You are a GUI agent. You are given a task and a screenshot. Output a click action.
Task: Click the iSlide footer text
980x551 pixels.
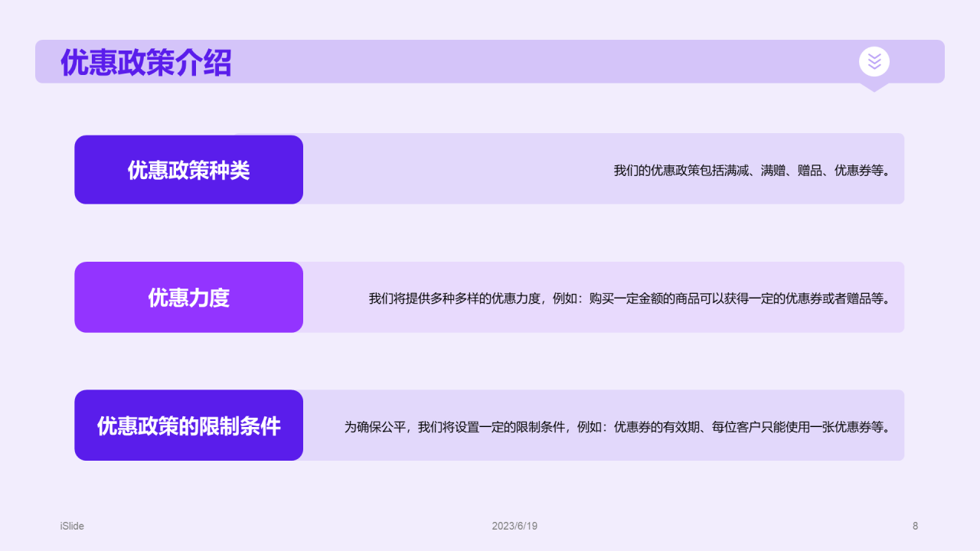[72, 526]
